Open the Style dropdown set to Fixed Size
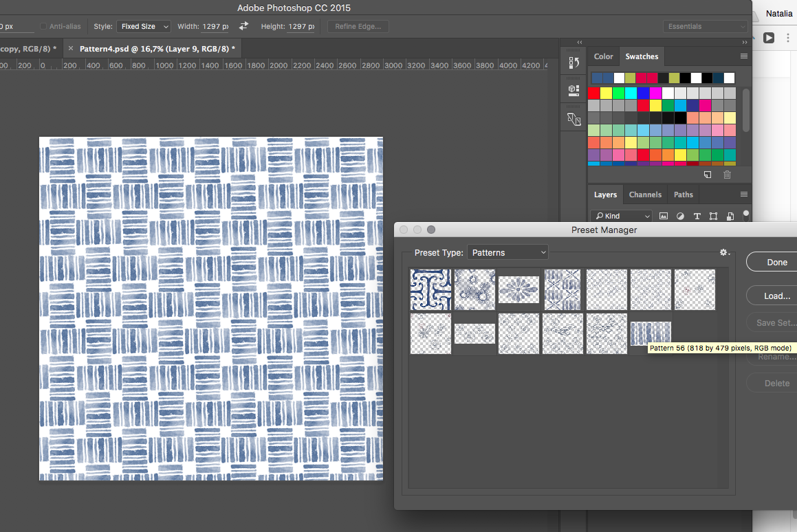 coord(144,26)
